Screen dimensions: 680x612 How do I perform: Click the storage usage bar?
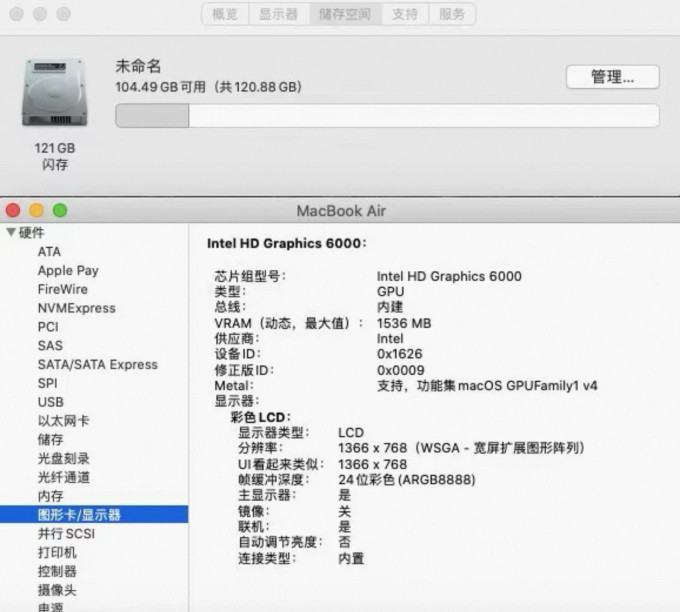[x=387, y=116]
